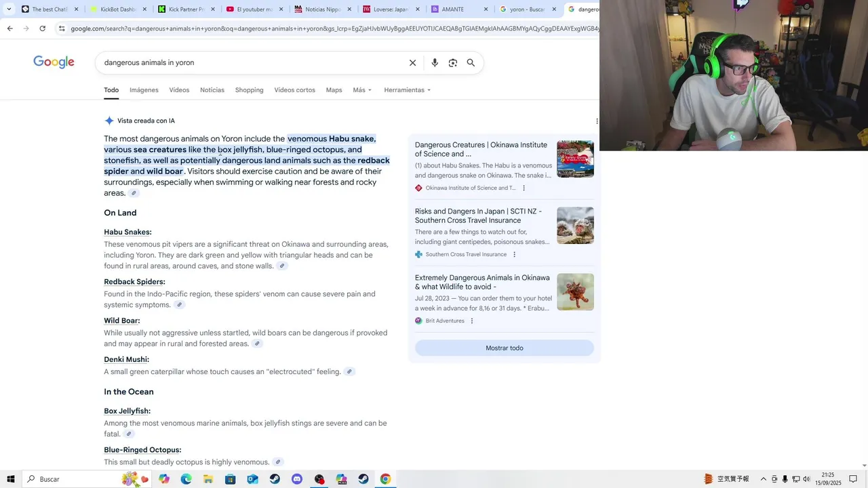Click the Denki Mushi heading link
Image resolution: width=868 pixels, height=488 pixels.
(126, 360)
